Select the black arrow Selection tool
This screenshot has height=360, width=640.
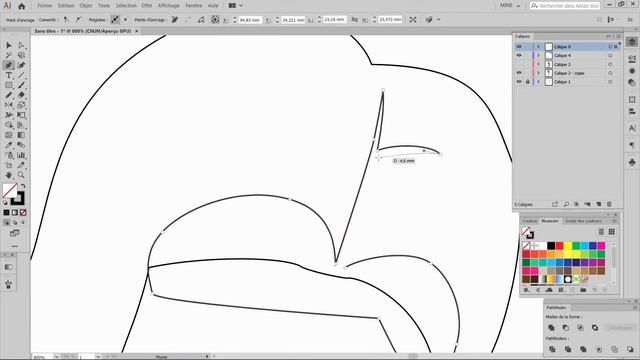tap(9, 45)
